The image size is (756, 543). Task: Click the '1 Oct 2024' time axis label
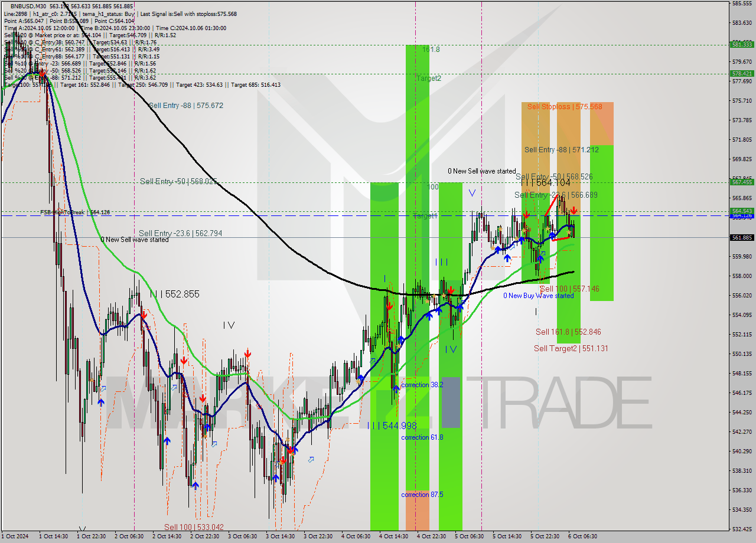(14, 537)
